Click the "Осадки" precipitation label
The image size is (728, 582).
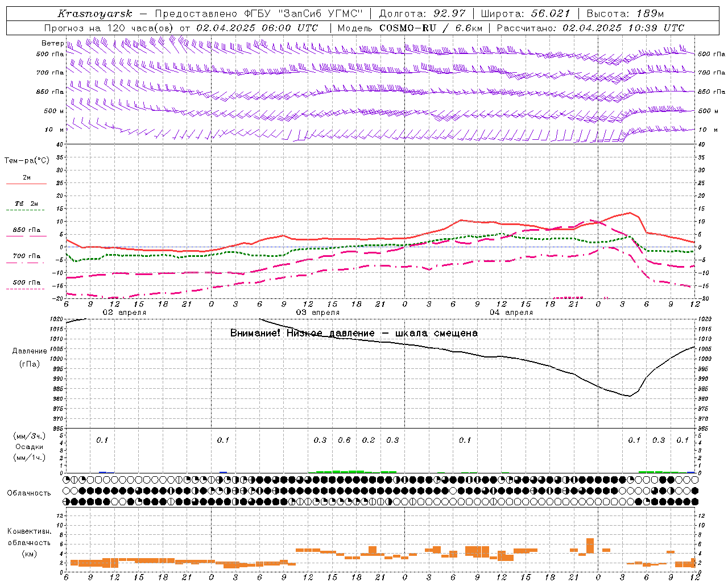click(x=30, y=447)
